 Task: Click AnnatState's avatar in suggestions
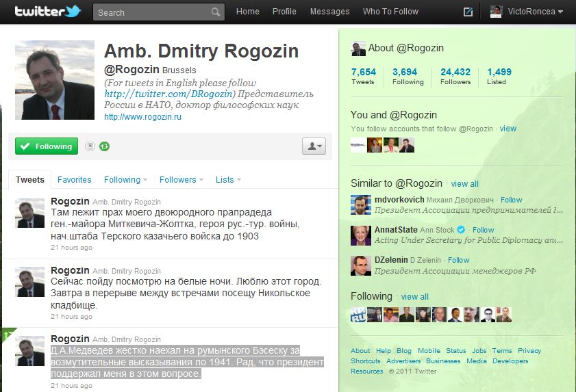(361, 235)
